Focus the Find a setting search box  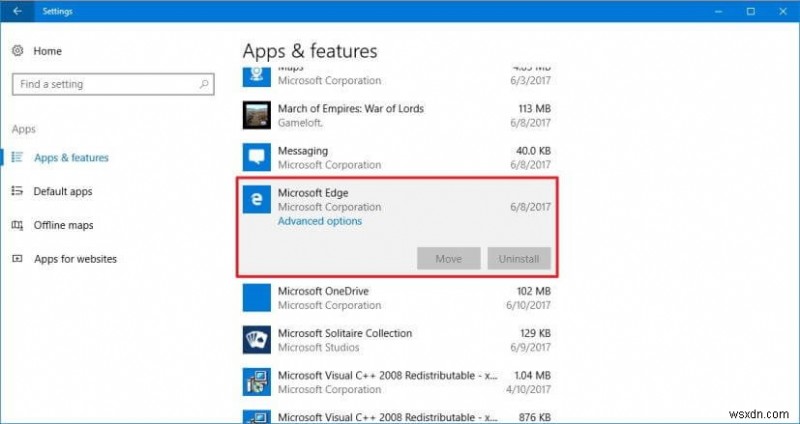click(x=113, y=84)
